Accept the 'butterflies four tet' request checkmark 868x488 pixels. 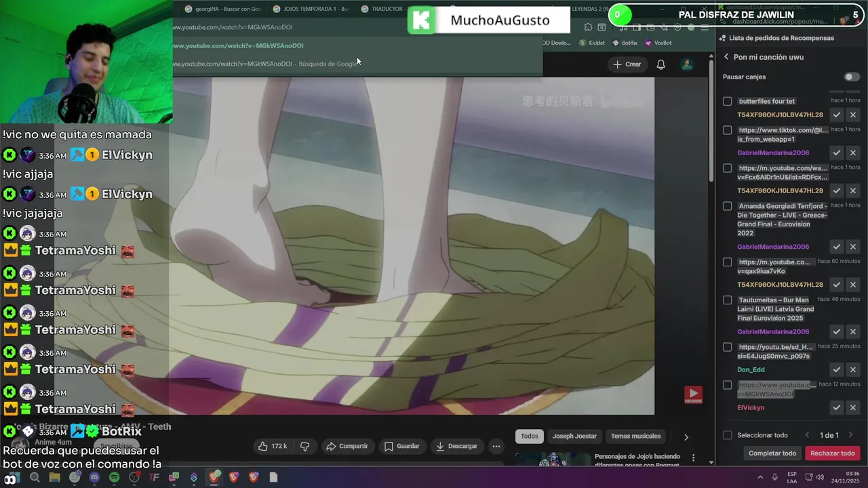(837, 115)
